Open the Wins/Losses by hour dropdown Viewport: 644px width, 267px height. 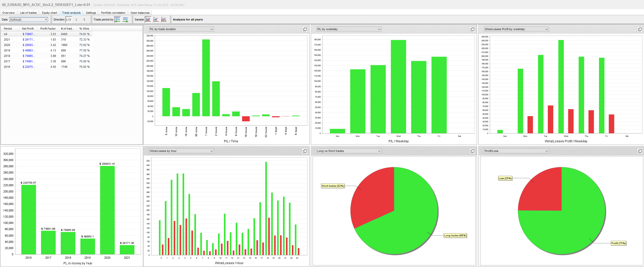tap(181, 151)
